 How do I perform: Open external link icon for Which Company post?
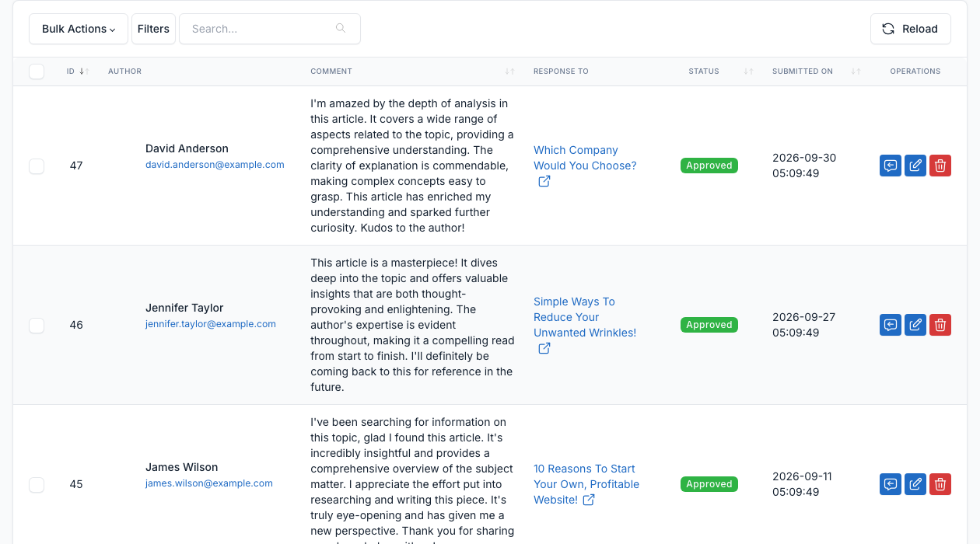544,181
